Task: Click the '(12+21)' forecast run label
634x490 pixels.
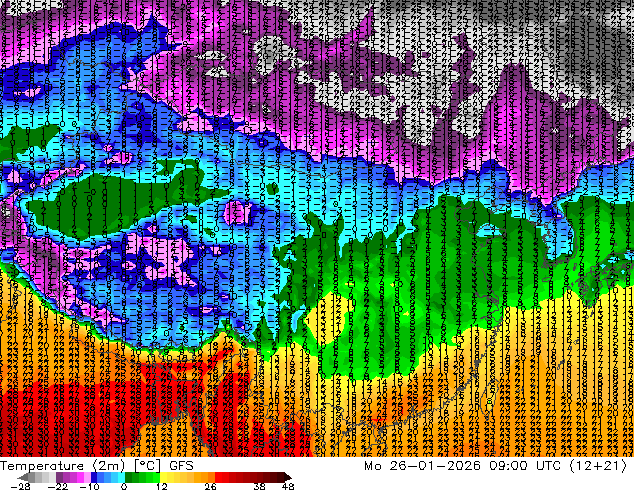Action: click(598, 466)
